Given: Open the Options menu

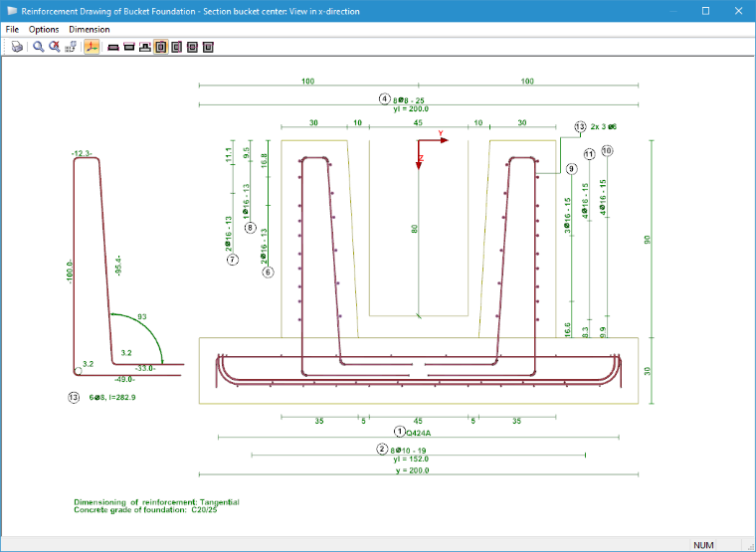Looking at the screenshot, I should [x=44, y=30].
